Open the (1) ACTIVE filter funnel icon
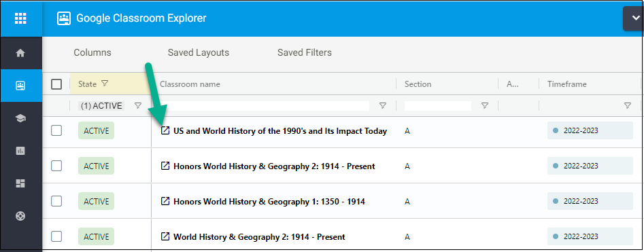This screenshot has height=252, width=644. point(138,106)
